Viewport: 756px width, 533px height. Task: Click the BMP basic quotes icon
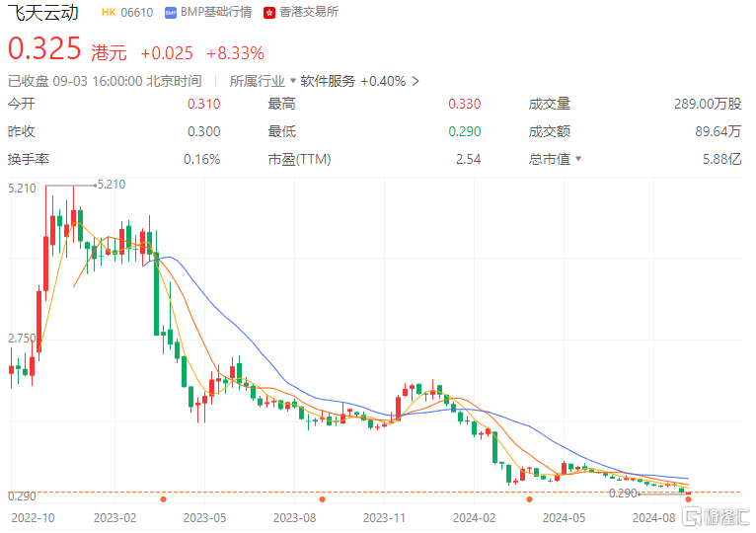pos(171,13)
